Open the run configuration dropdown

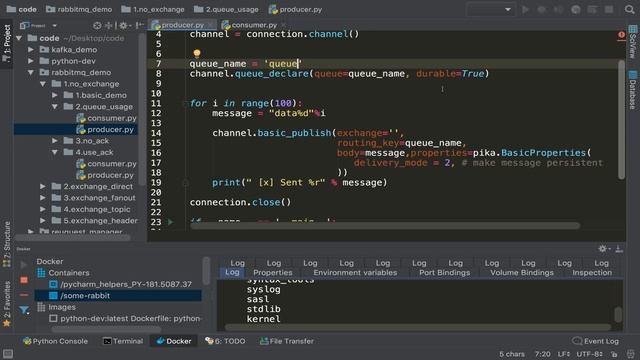[491, 9]
